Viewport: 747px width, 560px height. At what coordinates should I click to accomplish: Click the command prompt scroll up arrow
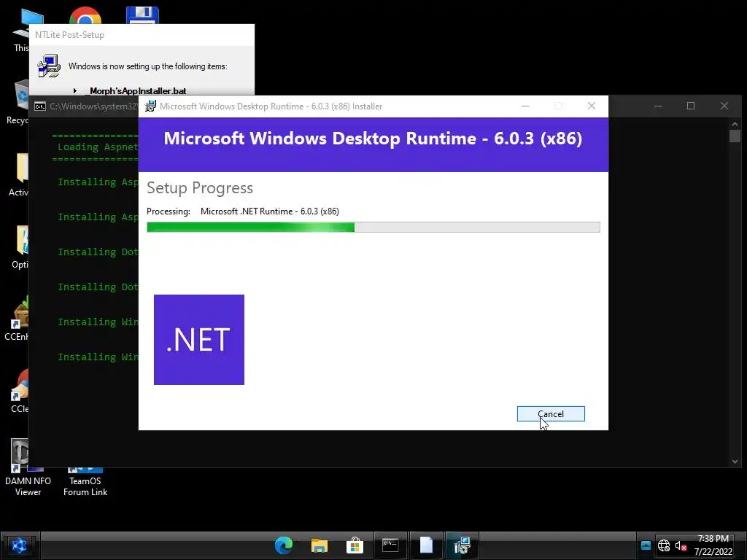(x=735, y=124)
